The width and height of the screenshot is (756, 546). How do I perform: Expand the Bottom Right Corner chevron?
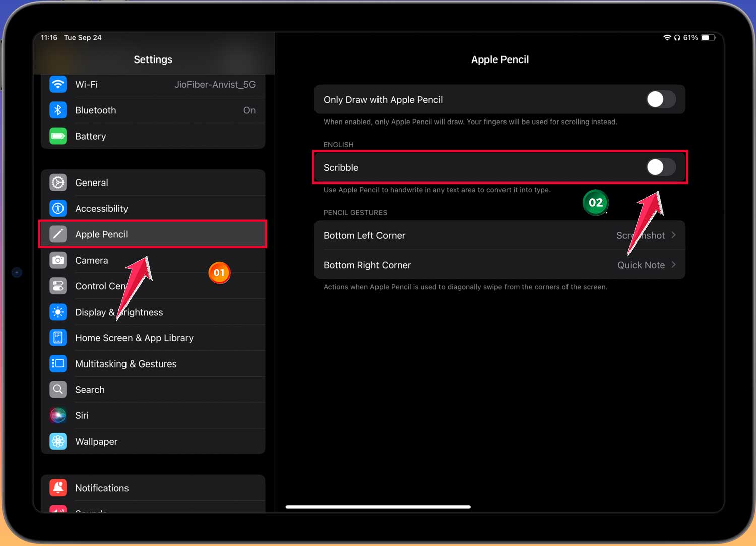[674, 265]
